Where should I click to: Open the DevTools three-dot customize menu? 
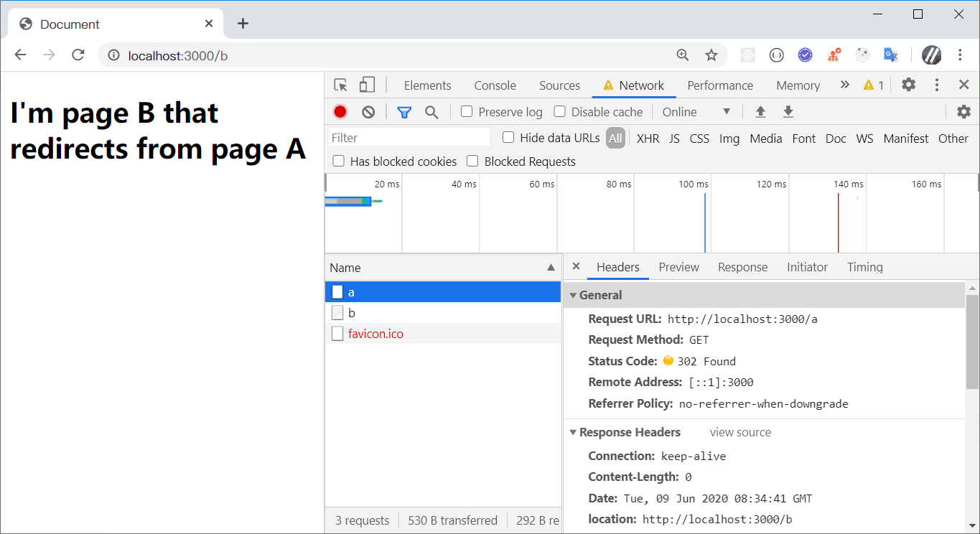click(x=937, y=85)
